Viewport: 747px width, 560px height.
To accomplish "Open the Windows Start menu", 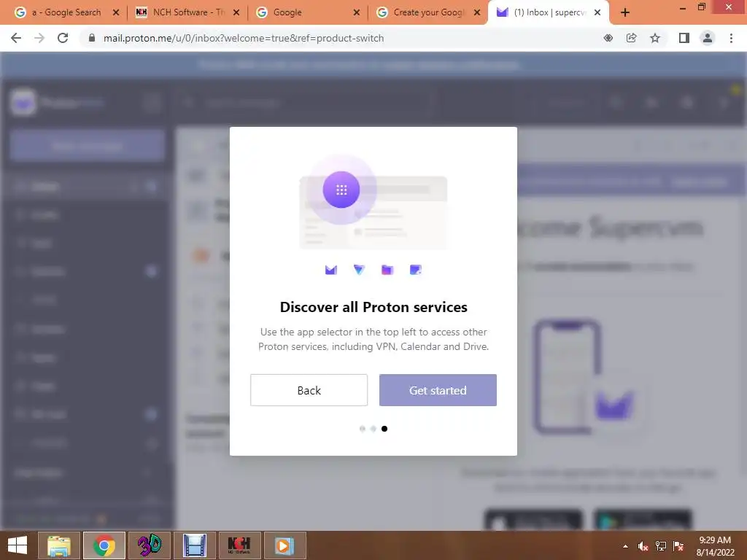I will coord(18,545).
